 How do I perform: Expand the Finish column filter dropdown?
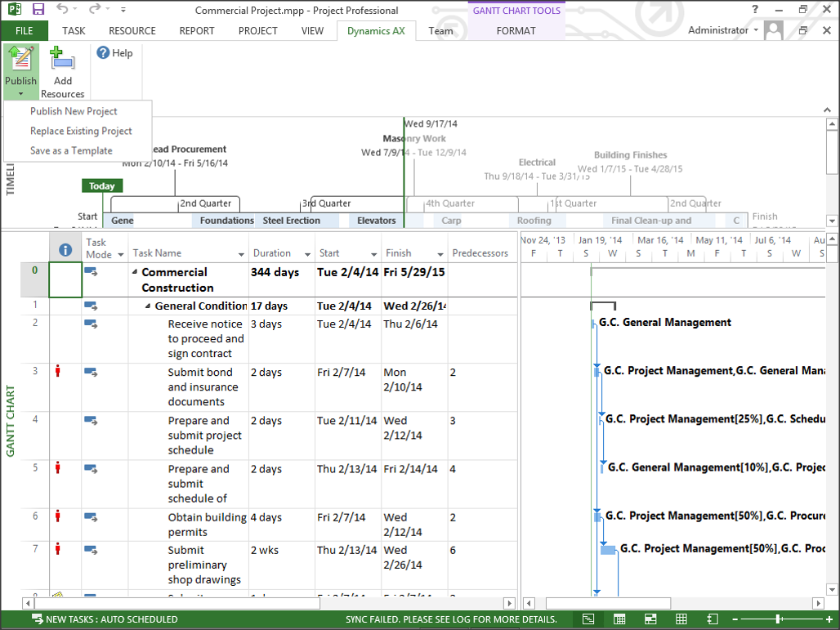click(440, 254)
